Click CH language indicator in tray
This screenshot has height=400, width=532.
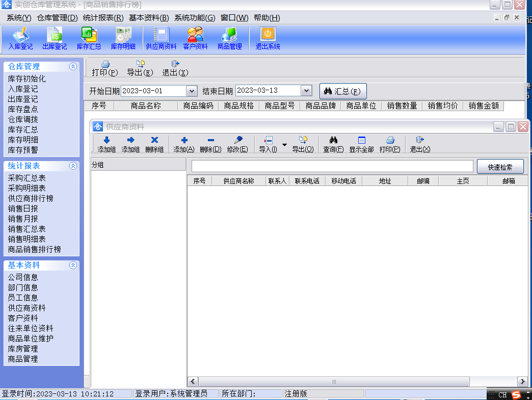(502, 395)
